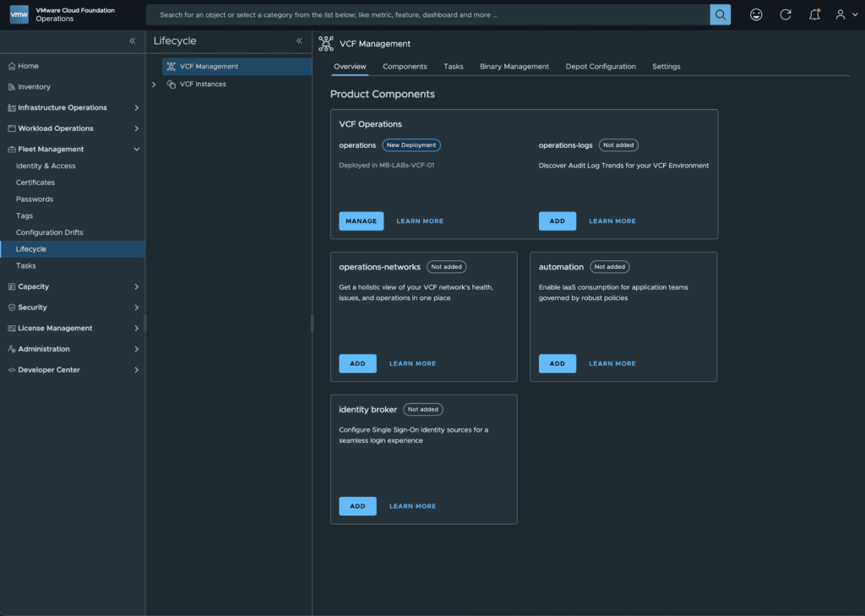Switch to the Binary Management tab

pos(514,67)
